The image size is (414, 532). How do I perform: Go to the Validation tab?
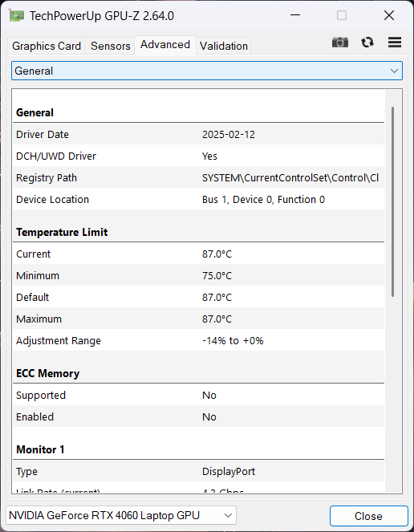(x=224, y=46)
